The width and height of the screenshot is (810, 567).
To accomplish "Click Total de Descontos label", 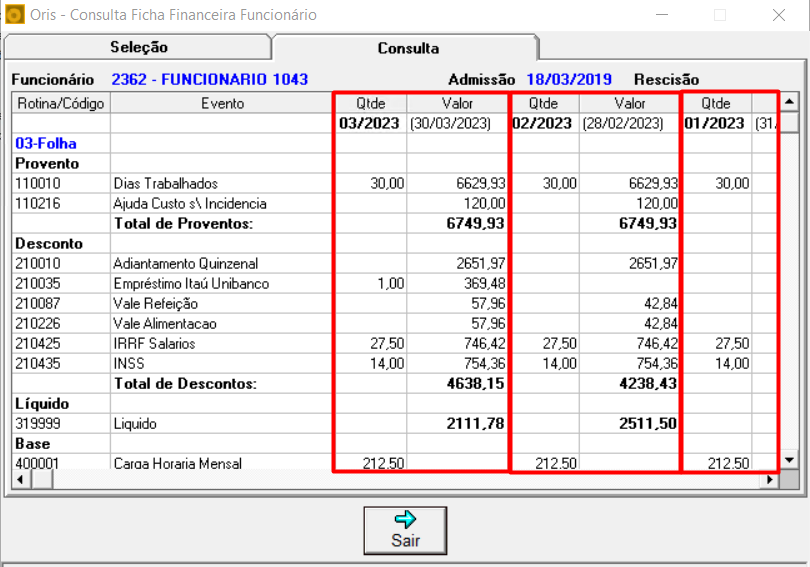I will point(185,384).
